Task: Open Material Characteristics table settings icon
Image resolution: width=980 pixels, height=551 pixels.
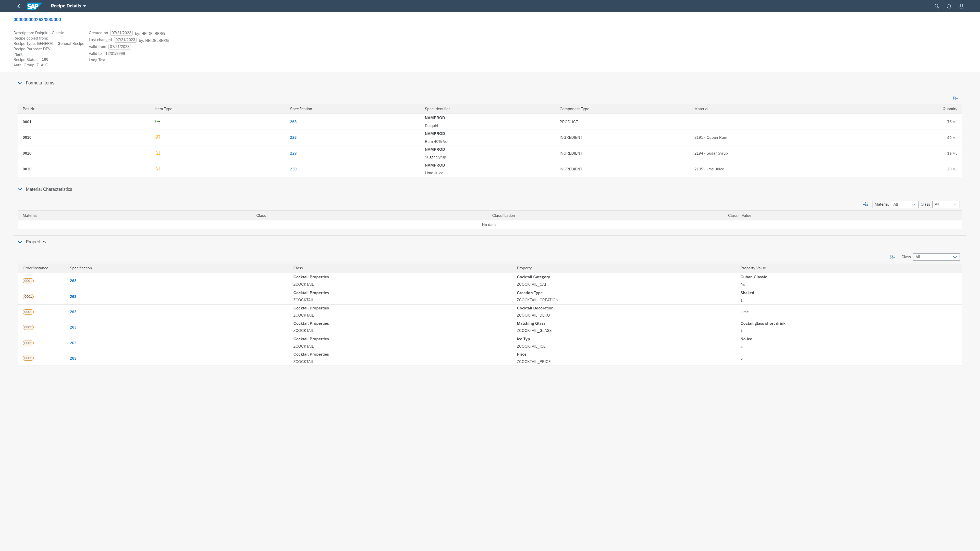Action: pyautogui.click(x=865, y=205)
